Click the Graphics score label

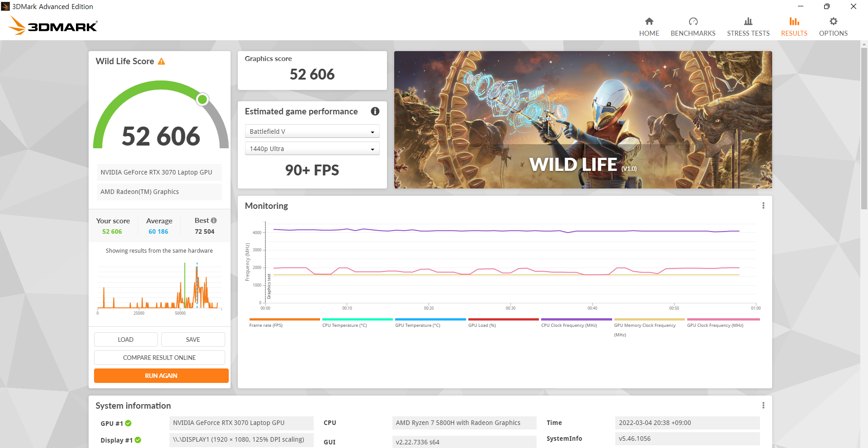point(268,59)
